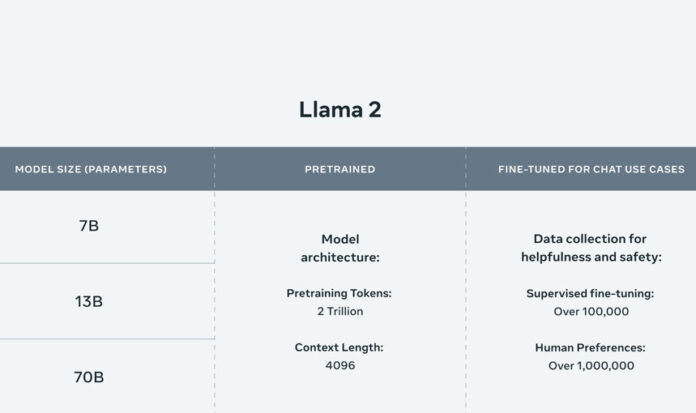Click the Supervised fine-tuning label
Image resolution: width=696 pixels, height=413 pixels.
point(590,294)
